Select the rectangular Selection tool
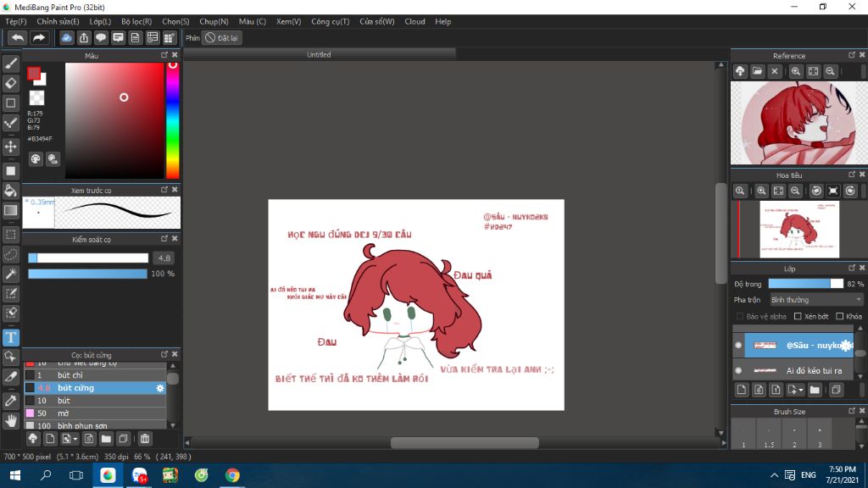Viewport: 868px width, 488px height. click(x=10, y=235)
